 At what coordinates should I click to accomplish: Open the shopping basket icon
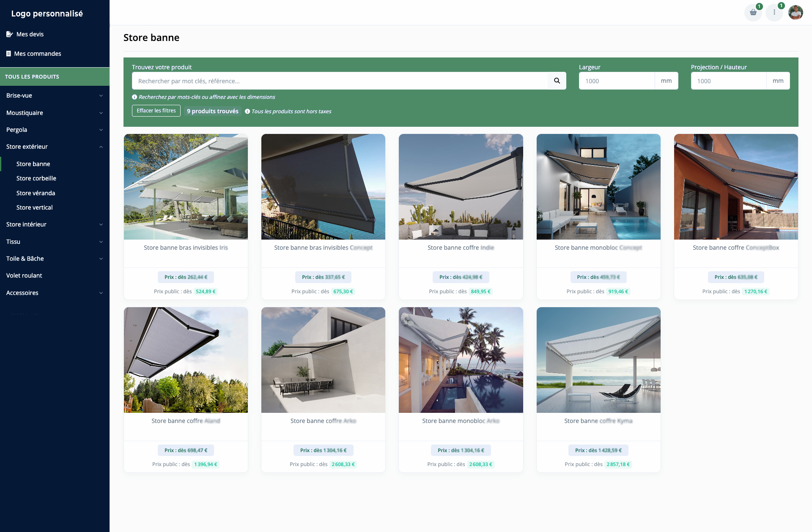(753, 12)
